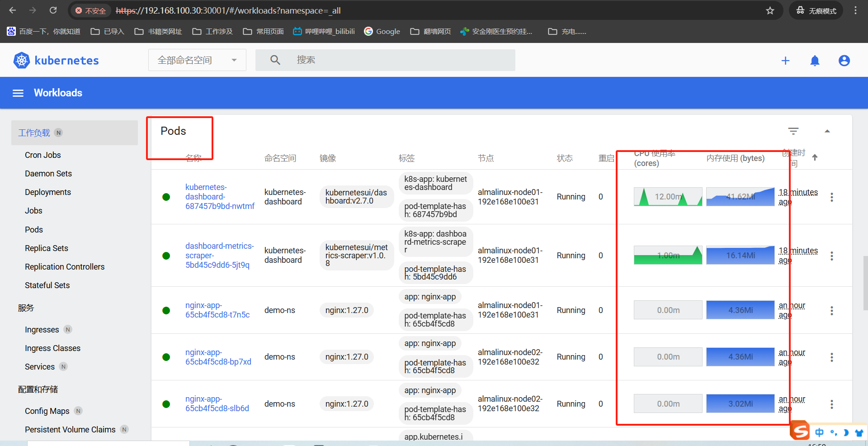Open the namespace selector dropdown
This screenshot has width=868, height=446.
tap(197, 60)
